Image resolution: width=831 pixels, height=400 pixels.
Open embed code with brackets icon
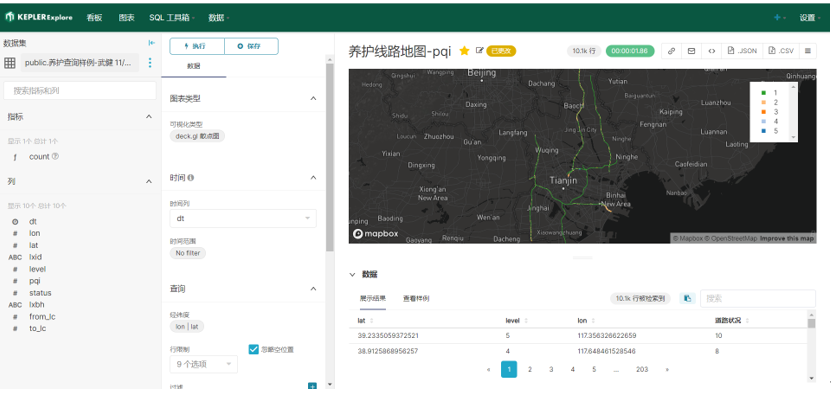[x=712, y=51]
